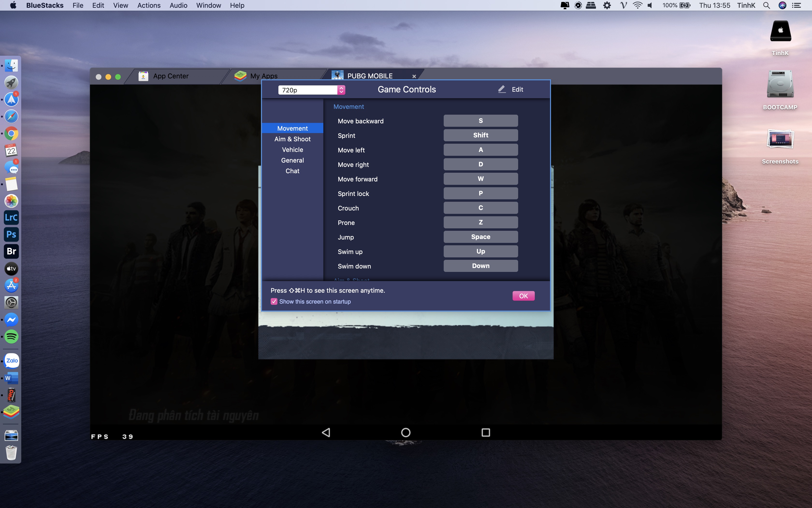812x508 pixels.
Task: Open the volume control in menu bar
Action: 650,5
